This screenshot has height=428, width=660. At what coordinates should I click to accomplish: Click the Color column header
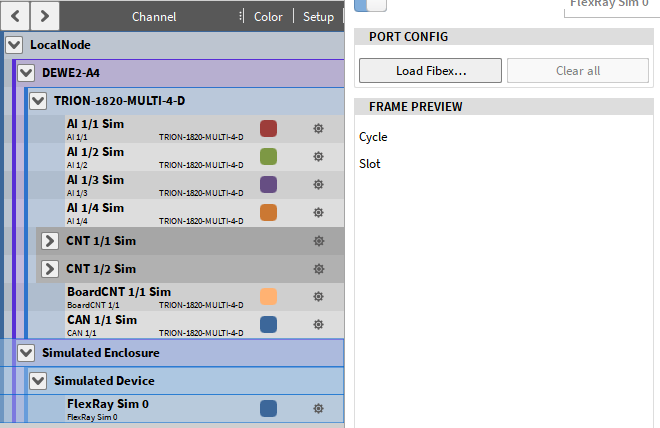268,17
